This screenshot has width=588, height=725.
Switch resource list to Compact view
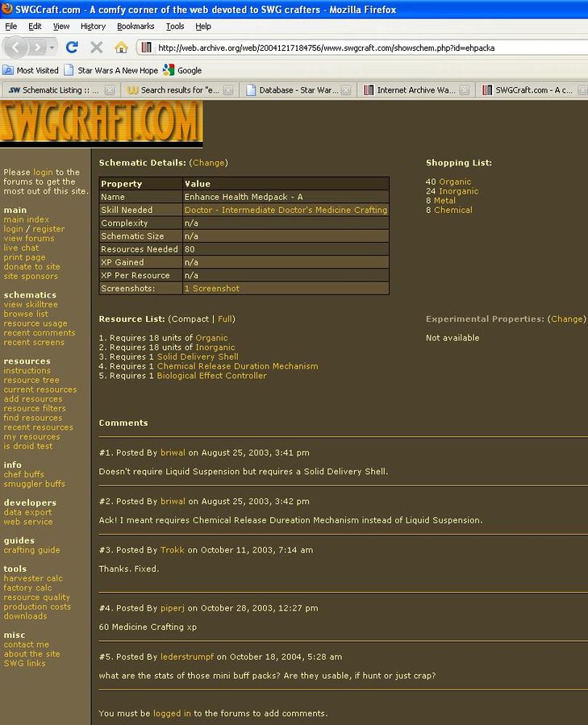tap(190, 319)
